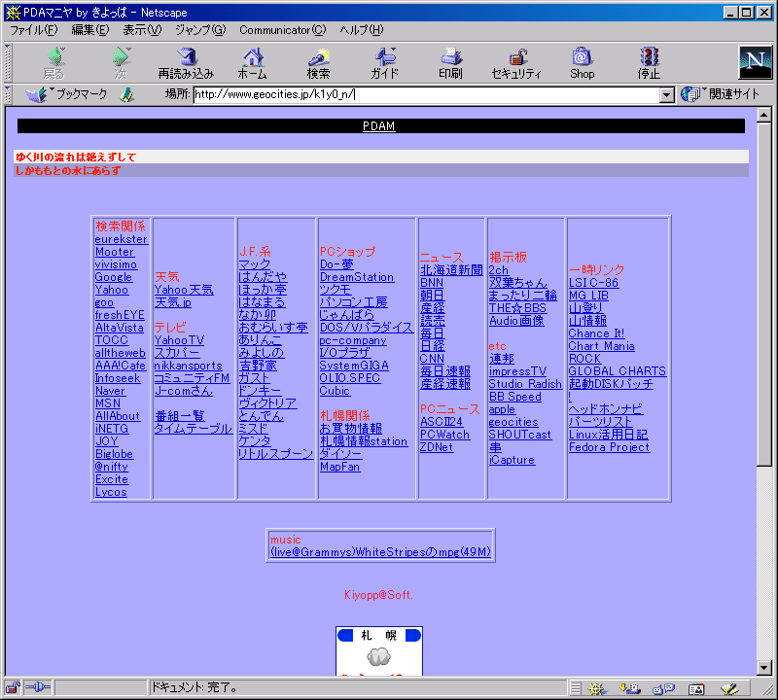Reload the page with 再読み込み icon

pyautogui.click(x=186, y=62)
